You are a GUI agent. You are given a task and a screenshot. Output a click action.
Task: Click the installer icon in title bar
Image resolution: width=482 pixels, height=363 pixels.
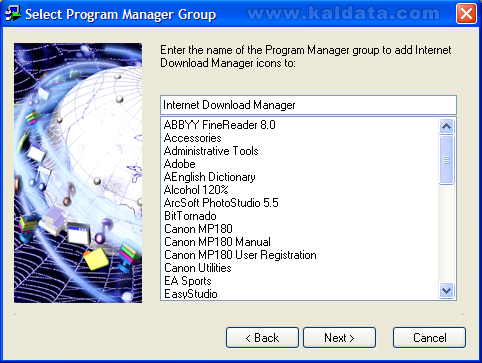coord(13,14)
